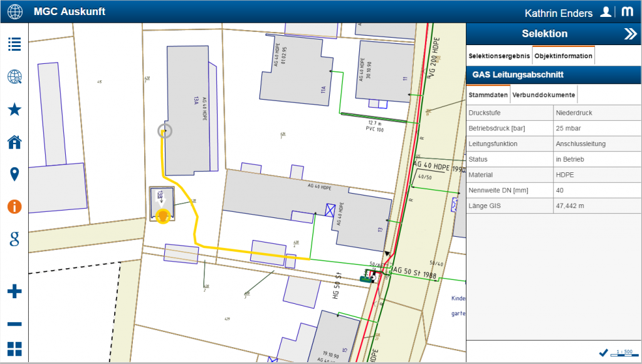This screenshot has height=364, width=642.
Task: Go to home view via house icon
Action: pyautogui.click(x=14, y=142)
